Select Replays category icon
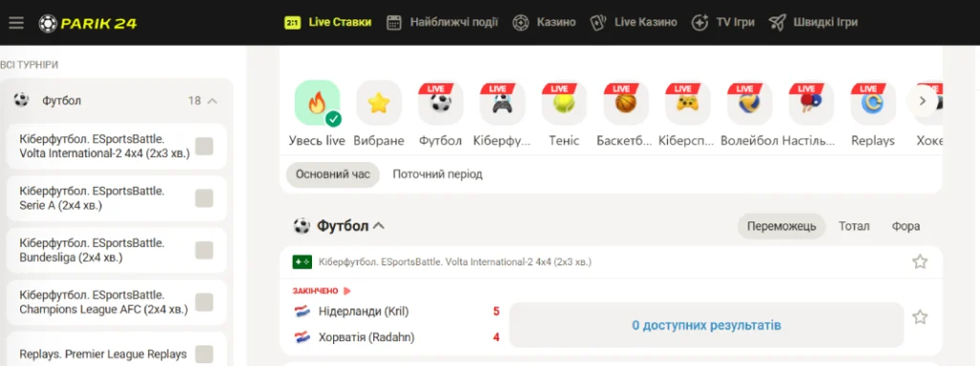 point(873,103)
